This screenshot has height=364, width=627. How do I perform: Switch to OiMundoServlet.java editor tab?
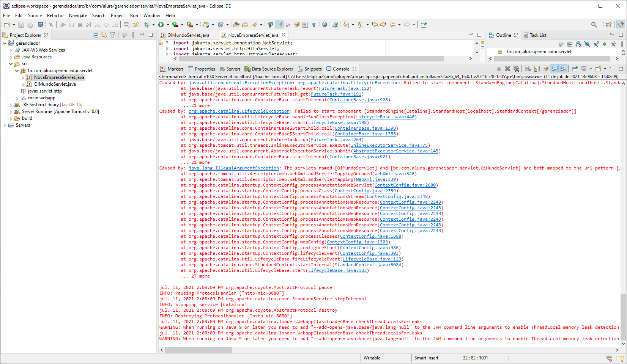[x=188, y=35]
